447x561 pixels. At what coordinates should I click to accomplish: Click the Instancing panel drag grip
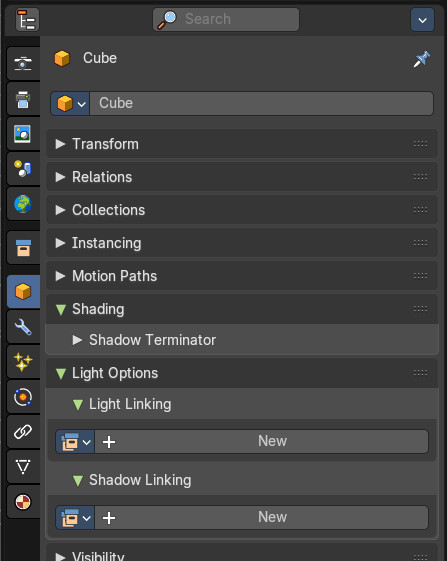click(421, 243)
